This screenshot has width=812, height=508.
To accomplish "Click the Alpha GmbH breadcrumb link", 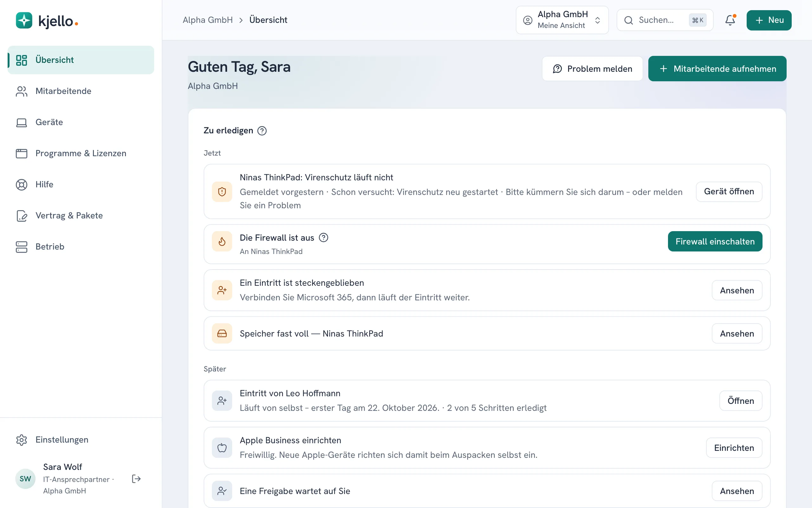I will click(208, 20).
